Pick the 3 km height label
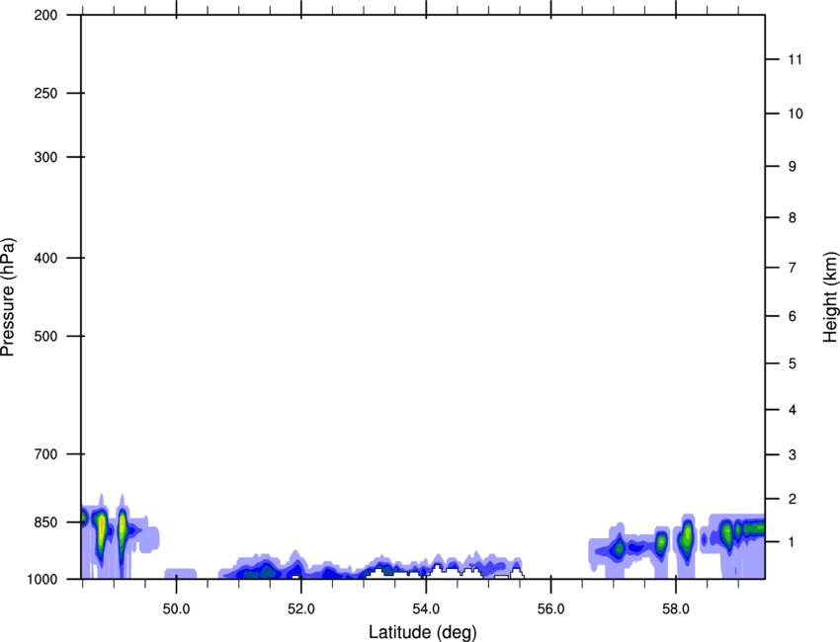 point(792,455)
